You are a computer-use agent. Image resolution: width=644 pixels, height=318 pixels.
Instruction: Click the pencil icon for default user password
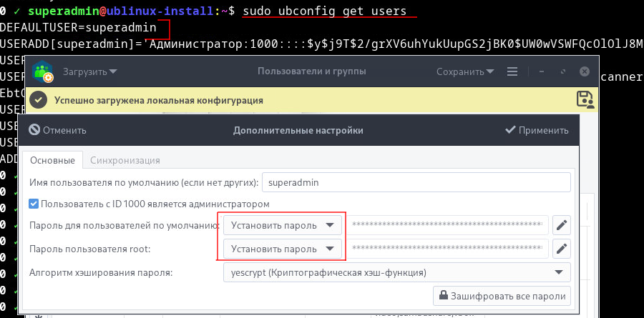point(562,226)
